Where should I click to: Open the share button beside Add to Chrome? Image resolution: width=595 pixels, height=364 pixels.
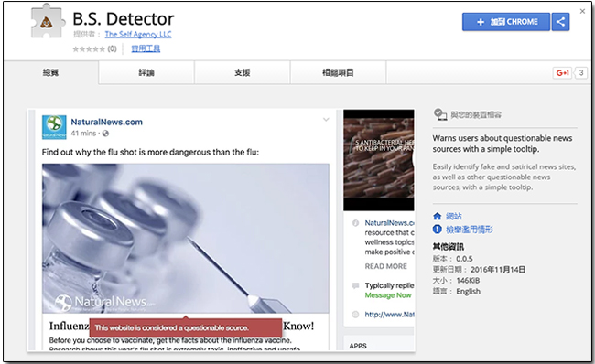point(560,22)
